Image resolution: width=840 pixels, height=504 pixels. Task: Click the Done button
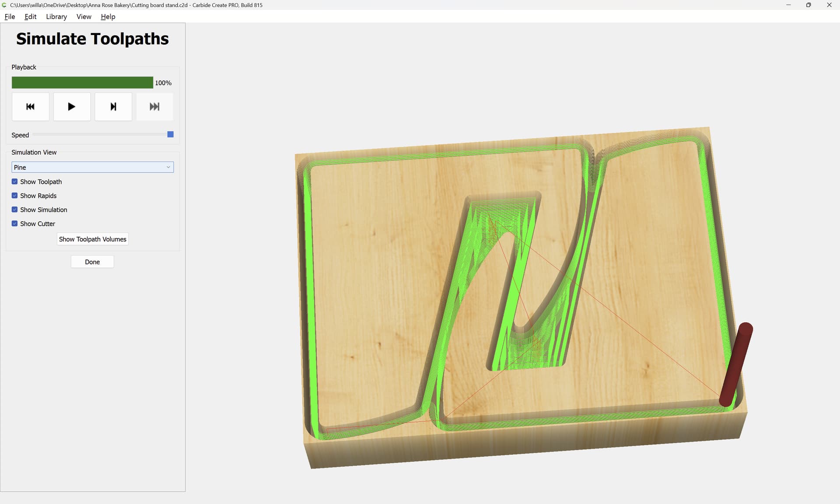click(x=92, y=262)
